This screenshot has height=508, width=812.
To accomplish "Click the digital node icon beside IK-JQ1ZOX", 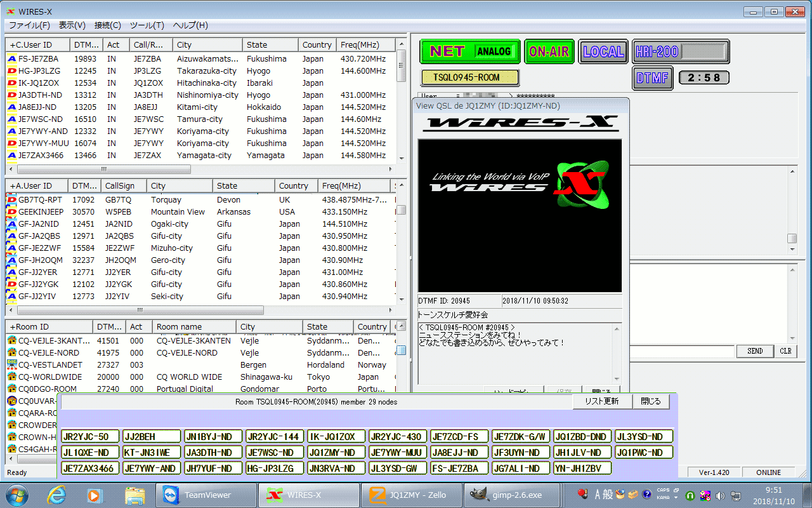I will 11,83.
